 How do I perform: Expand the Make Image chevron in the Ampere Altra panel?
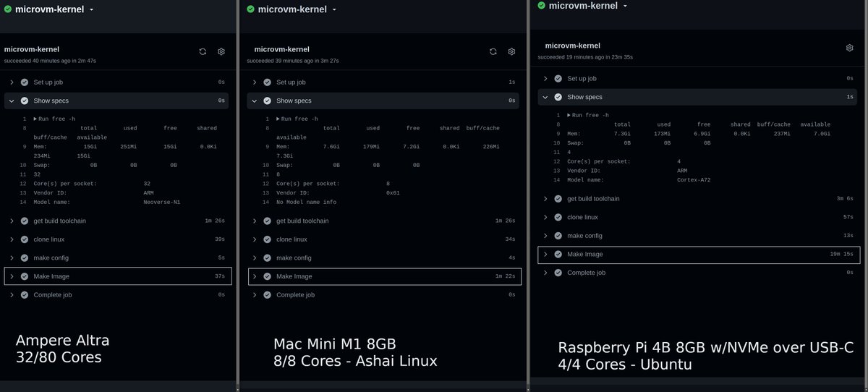pyautogui.click(x=12, y=276)
